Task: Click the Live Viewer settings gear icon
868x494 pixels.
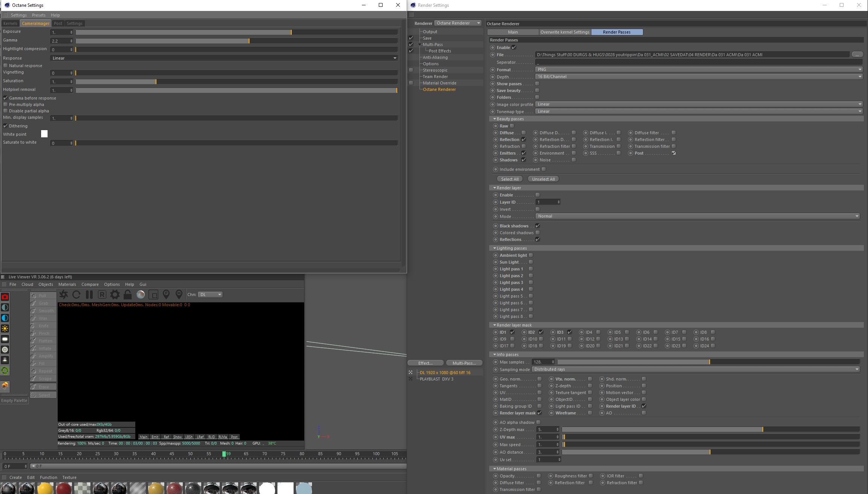Action: [x=115, y=295]
